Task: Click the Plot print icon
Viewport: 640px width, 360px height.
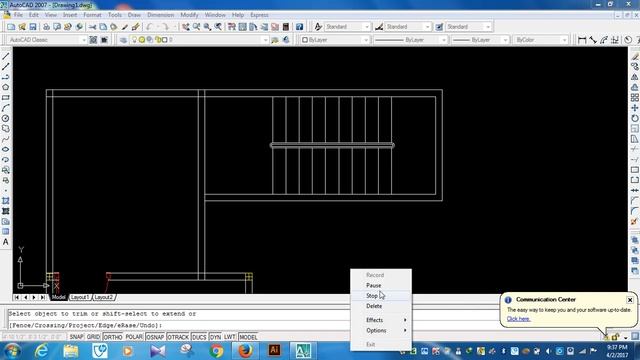Action: pyautogui.click(x=46, y=27)
